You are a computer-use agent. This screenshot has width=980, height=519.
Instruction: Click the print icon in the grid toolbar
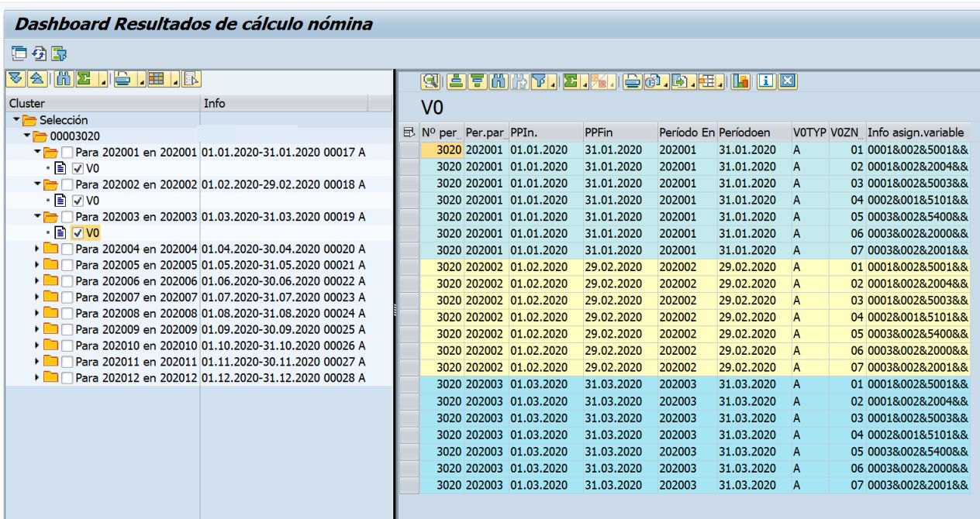tap(633, 81)
